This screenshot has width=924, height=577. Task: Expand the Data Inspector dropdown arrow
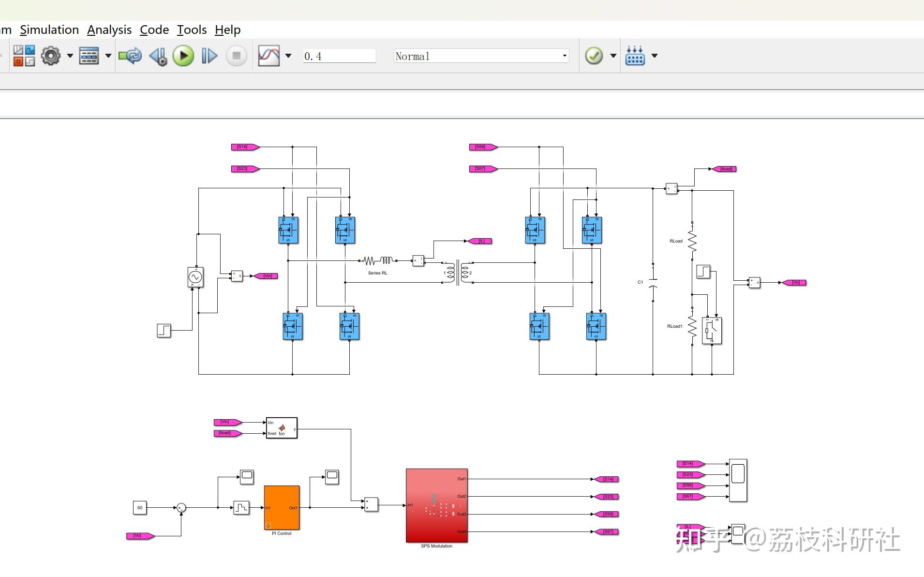(x=288, y=56)
